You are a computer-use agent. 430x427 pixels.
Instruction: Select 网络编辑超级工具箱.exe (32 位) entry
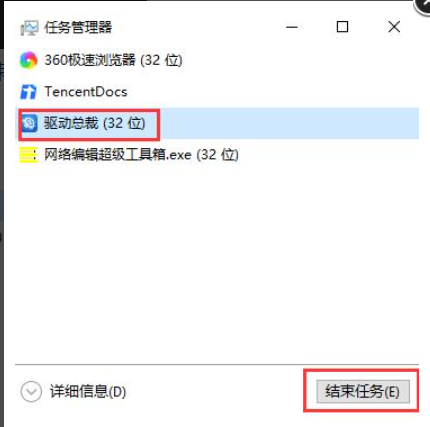click(x=217, y=155)
